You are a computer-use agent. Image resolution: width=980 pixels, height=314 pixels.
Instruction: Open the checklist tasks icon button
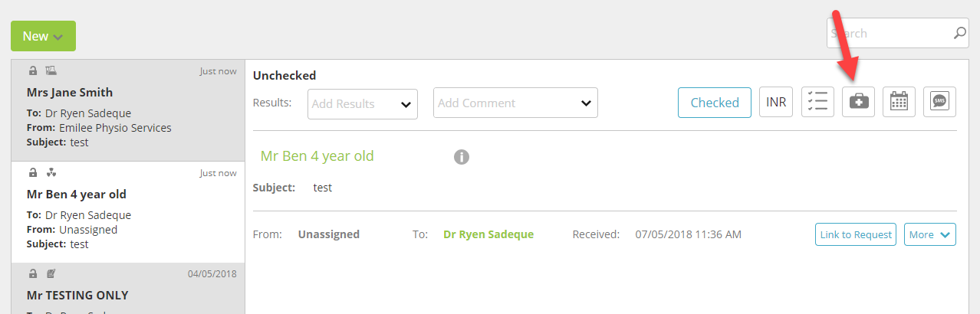tap(817, 102)
